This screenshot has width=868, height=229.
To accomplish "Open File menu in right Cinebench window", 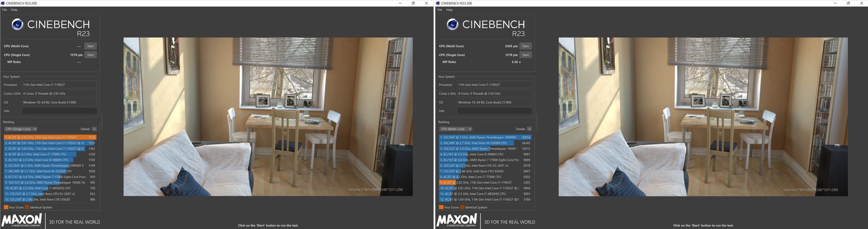I will [x=440, y=10].
